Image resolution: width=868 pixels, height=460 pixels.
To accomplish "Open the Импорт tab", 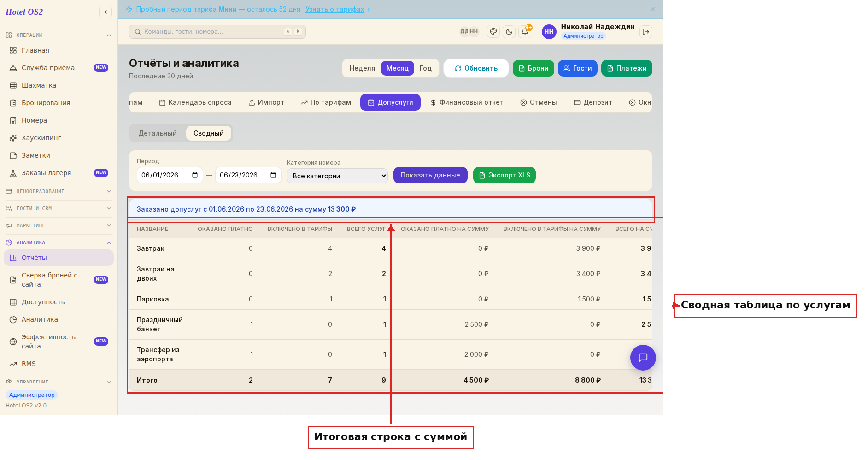I will point(266,102).
